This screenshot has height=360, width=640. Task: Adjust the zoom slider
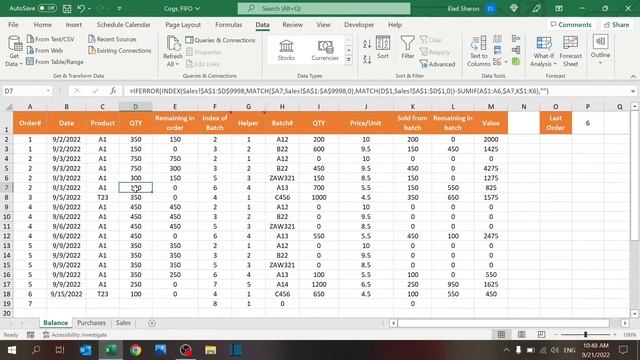(585, 335)
